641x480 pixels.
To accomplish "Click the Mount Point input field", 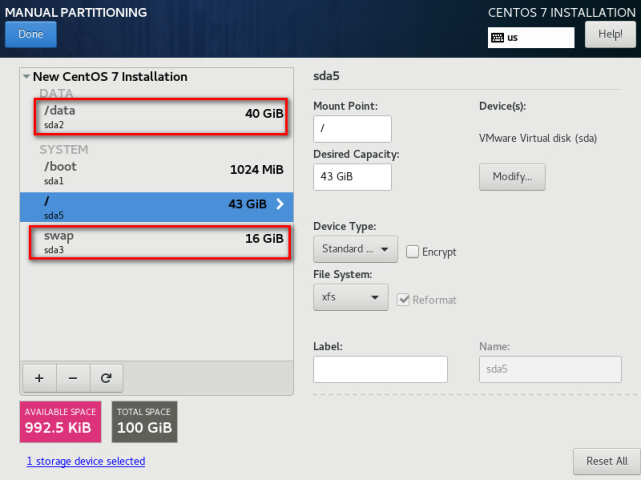I will click(352, 129).
